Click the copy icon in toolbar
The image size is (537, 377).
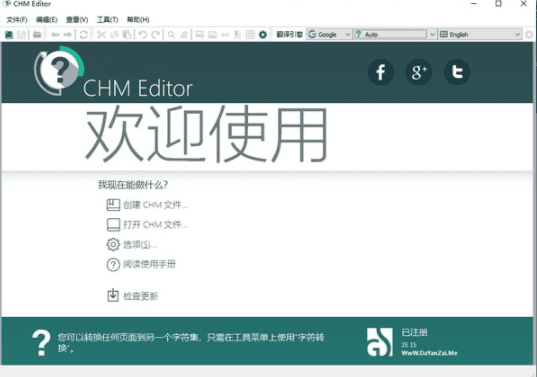114,35
